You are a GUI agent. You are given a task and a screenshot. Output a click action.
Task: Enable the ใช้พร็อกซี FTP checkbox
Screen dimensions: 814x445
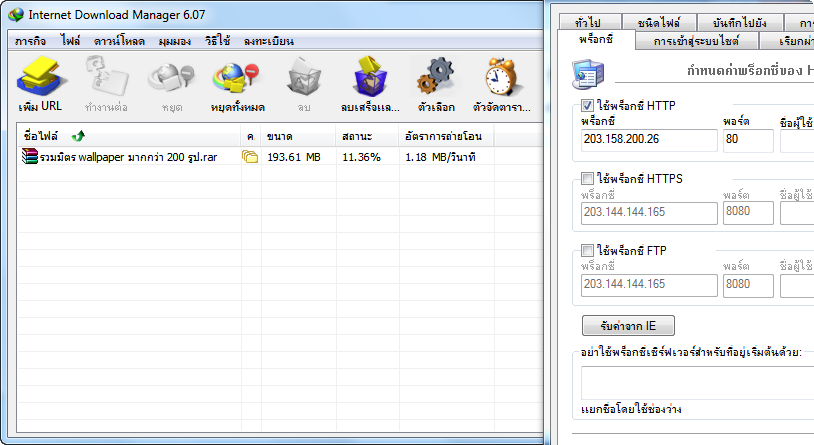click(x=587, y=251)
